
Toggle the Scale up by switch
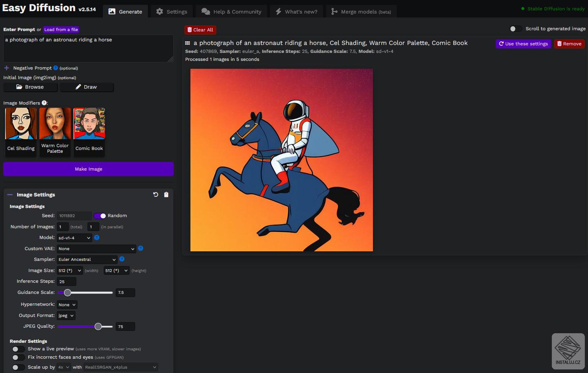(x=18, y=367)
